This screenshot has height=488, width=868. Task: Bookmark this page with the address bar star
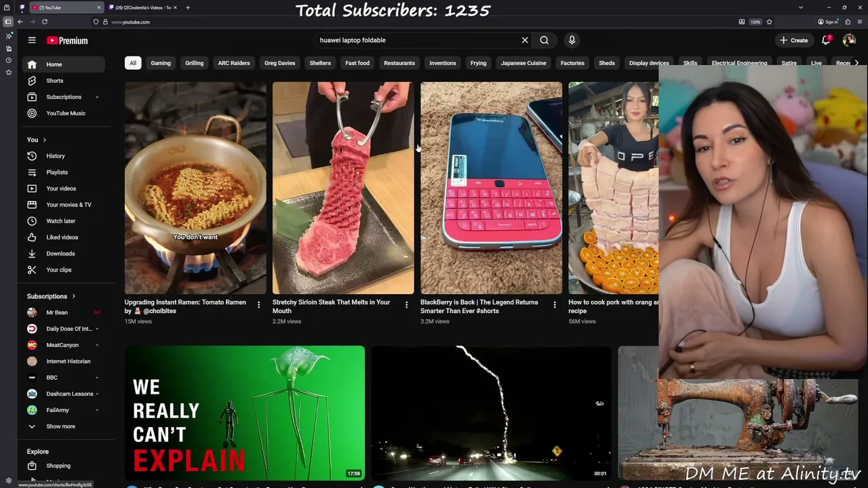769,22
